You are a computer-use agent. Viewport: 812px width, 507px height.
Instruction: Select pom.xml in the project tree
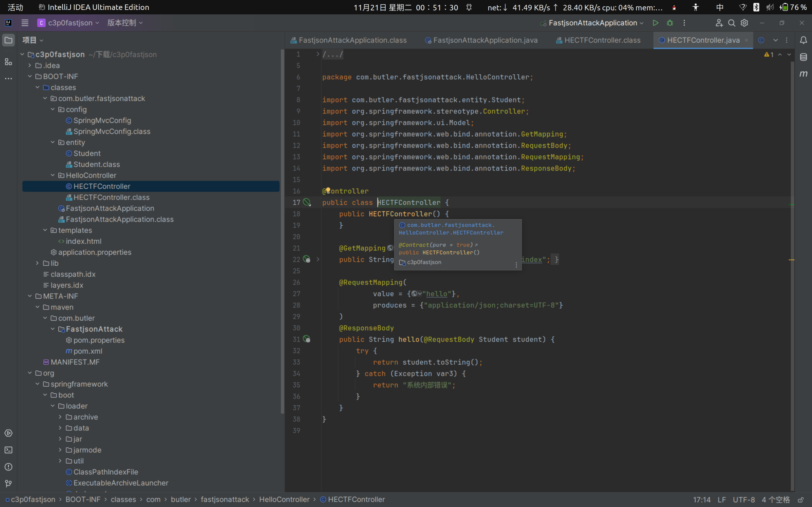[x=88, y=351]
